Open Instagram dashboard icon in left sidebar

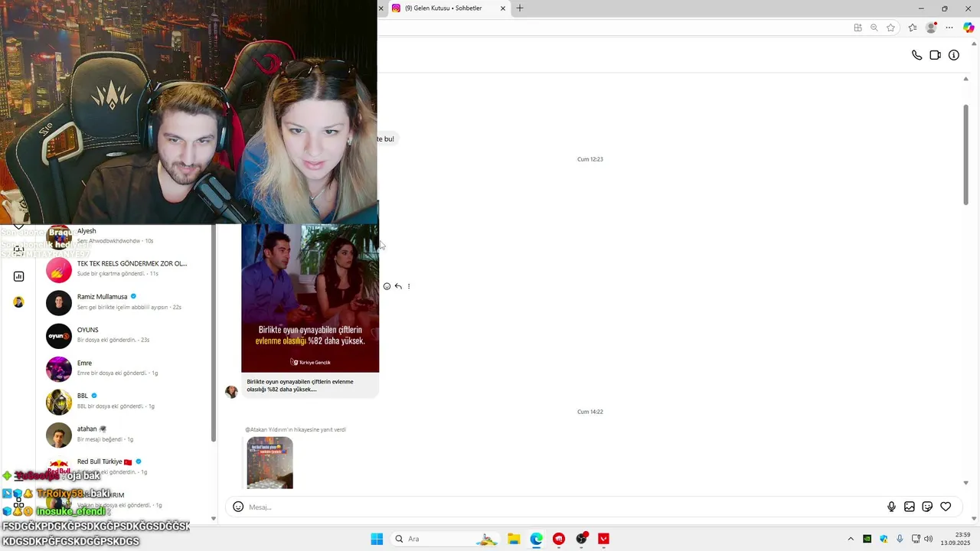18,276
